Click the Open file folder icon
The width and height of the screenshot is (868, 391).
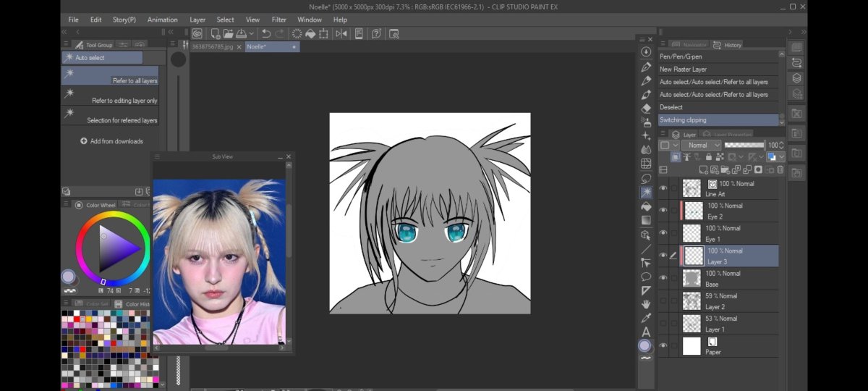[x=228, y=33]
